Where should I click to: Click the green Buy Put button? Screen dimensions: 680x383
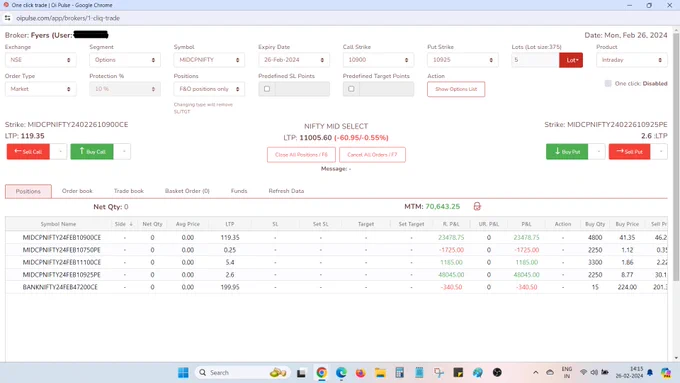567,151
